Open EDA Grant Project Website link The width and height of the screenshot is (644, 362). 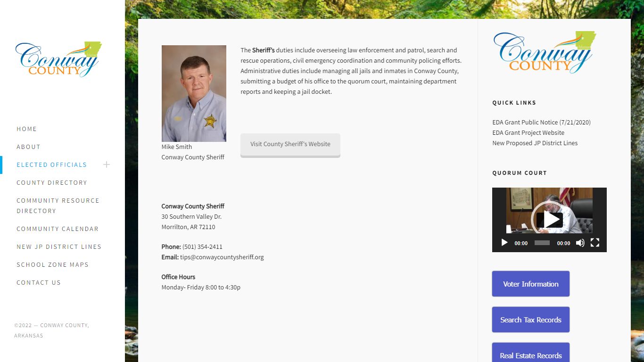coord(528,132)
